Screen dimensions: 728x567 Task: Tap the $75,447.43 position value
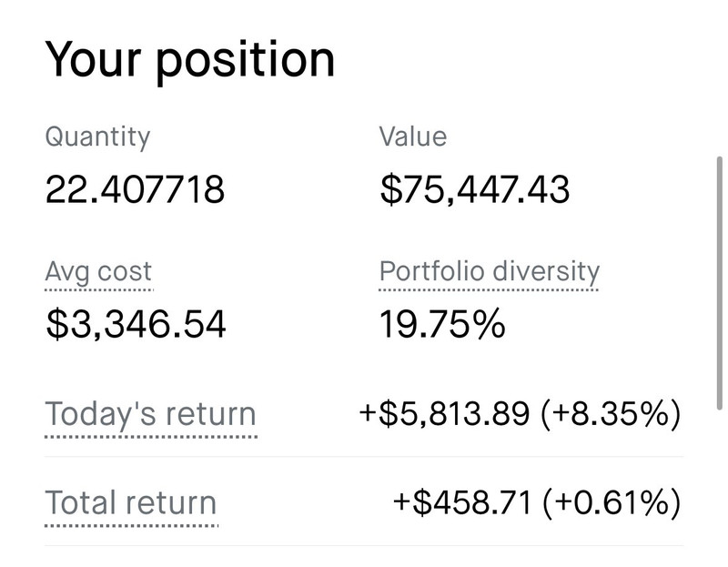474,190
